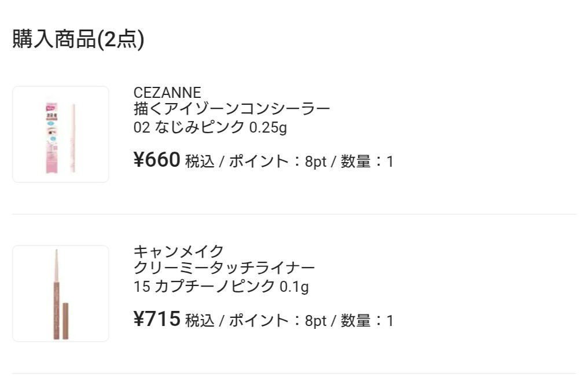Select the 15 カプチーノピンク 0.1g variant text
Image resolution: width=588 pixels, height=392 pixels.
(x=221, y=287)
